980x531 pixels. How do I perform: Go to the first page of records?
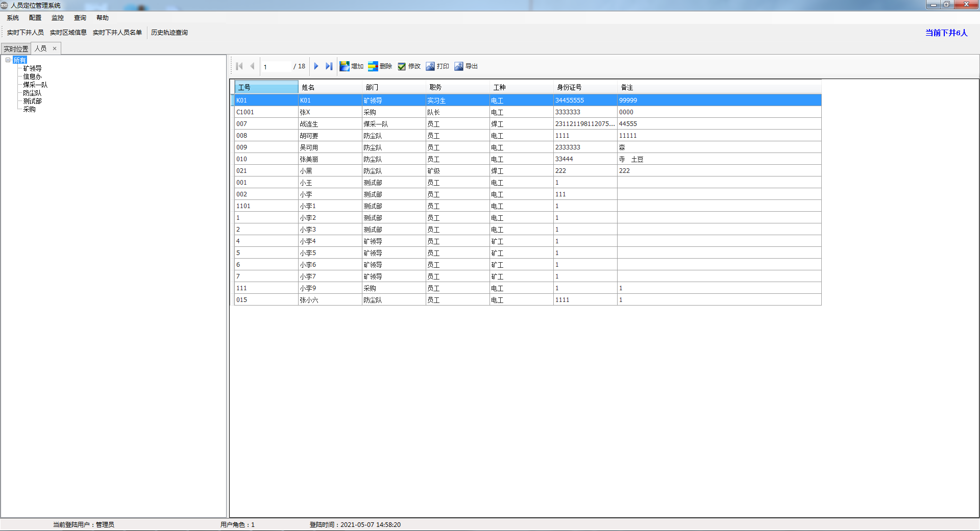[239, 66]
